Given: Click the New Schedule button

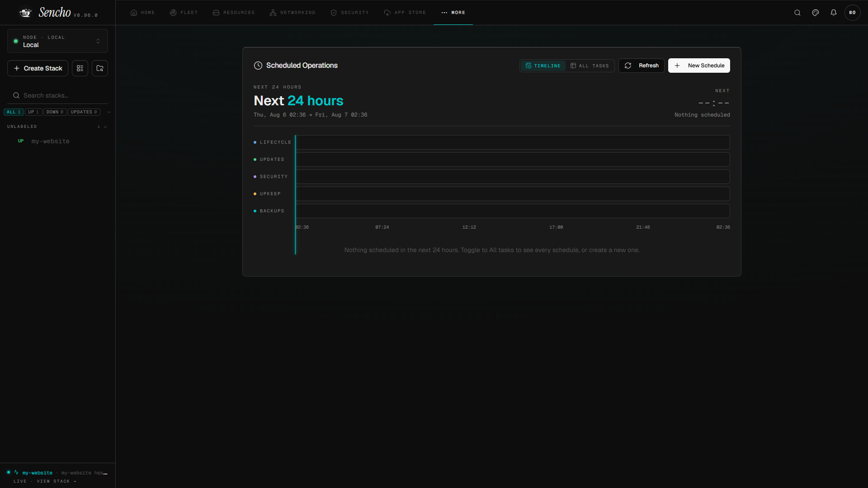Looking at the screenshot, I should (699, 66).
